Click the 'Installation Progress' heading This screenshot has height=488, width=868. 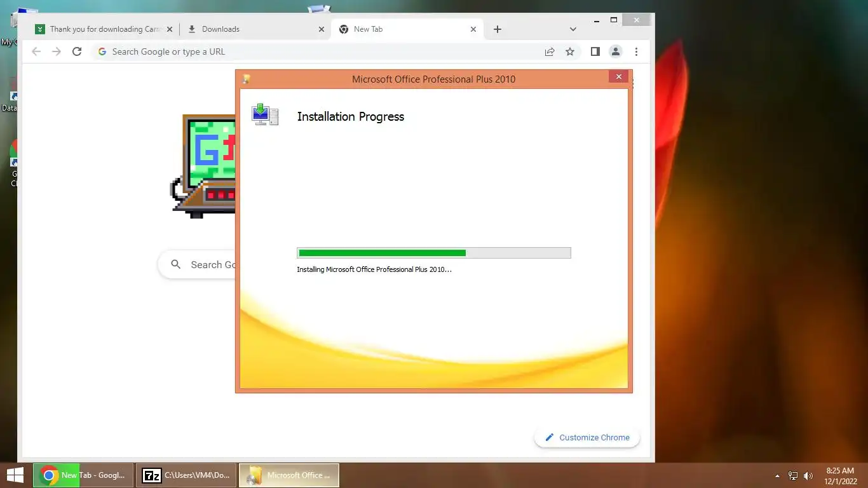351,116
